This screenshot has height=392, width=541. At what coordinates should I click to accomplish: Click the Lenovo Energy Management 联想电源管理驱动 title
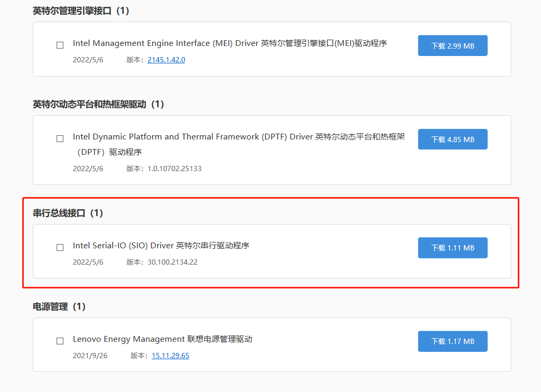pyautogui.click(x=162, y=339)
